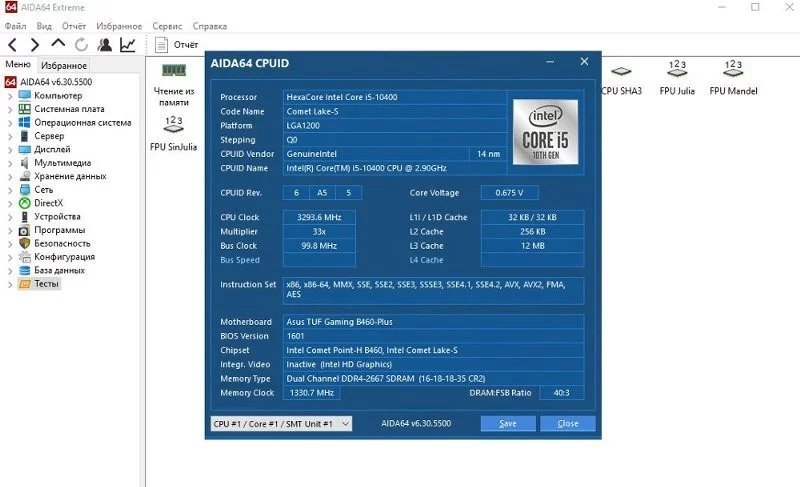
Task: Select the Дисплей tree icon
Action: coord(24,149)
